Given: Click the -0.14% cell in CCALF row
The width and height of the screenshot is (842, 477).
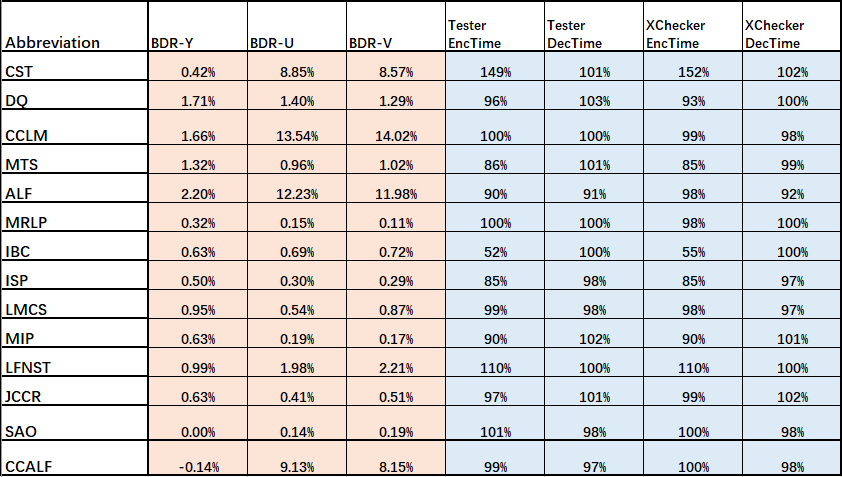Looking at the screenshot, I should 198,458.
